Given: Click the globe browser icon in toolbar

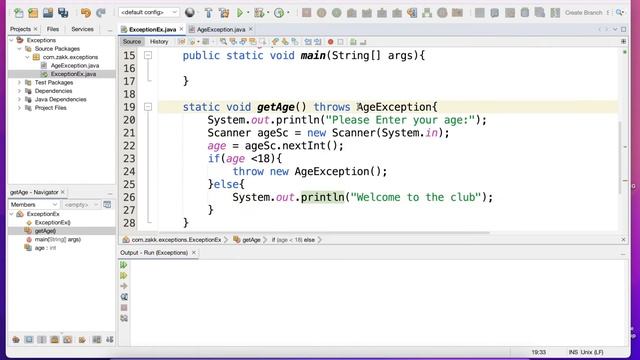Looking at the screenshot, I should coord(190,13).
